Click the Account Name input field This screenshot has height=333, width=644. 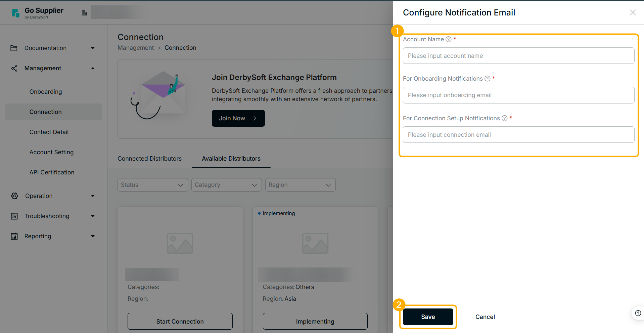point(518,56)
